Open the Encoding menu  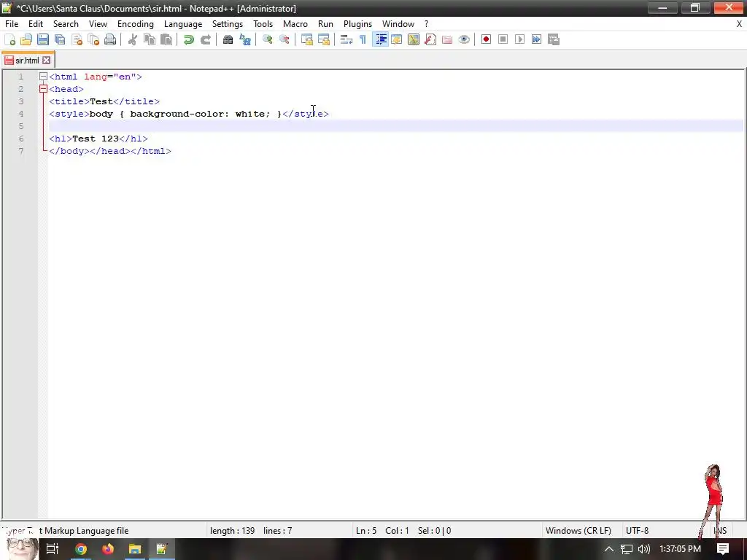click(x=135, y=24)
